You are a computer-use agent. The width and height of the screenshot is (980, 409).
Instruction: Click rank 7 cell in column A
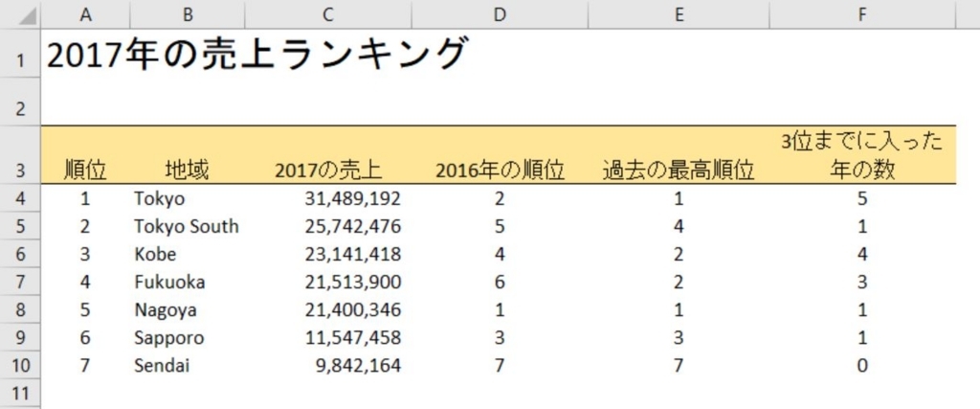click(85, 365)
